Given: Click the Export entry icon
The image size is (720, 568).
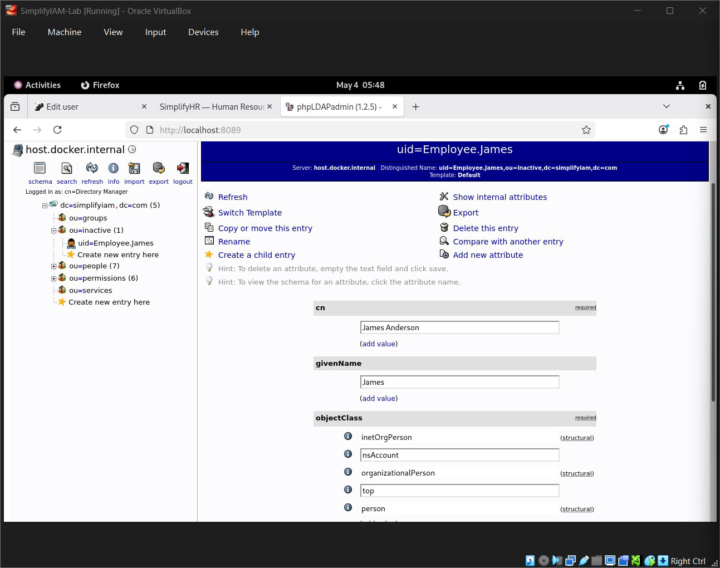Looking at the screenshot, I should 444,211.
